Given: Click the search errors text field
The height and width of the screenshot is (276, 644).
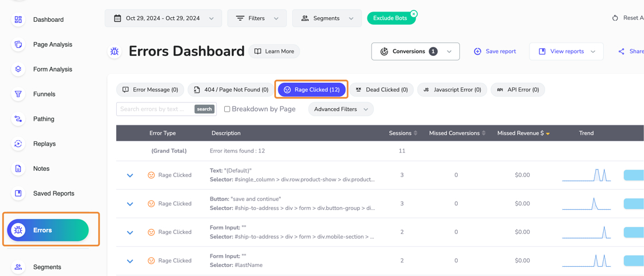Looking at the screenshot, I should coord(155,109).
